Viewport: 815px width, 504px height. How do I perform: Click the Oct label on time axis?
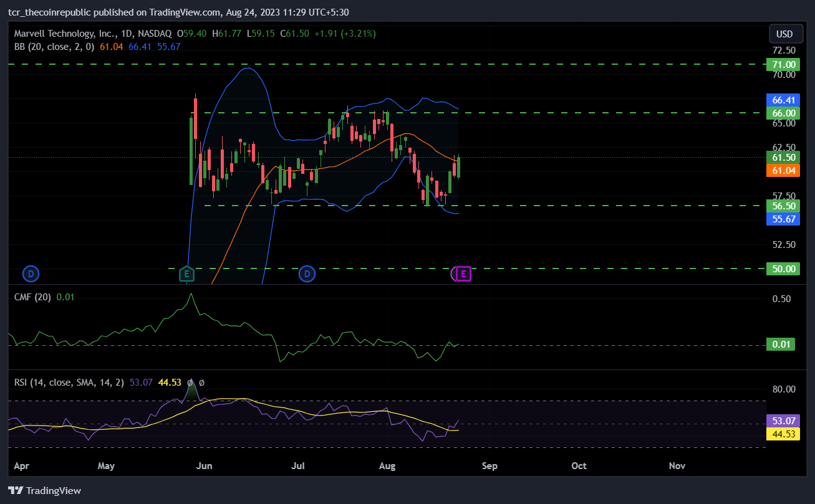579,465
